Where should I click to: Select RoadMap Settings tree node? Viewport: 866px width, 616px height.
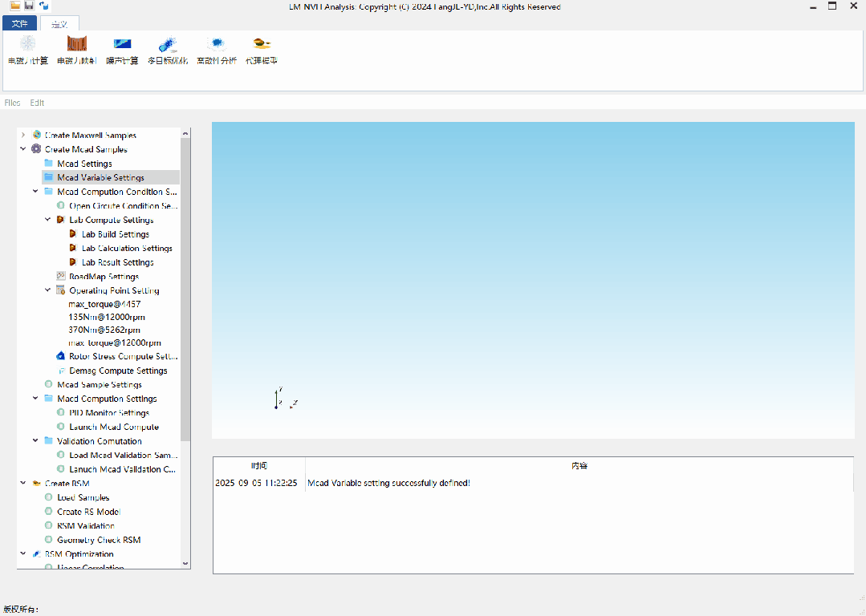[104, 277]
